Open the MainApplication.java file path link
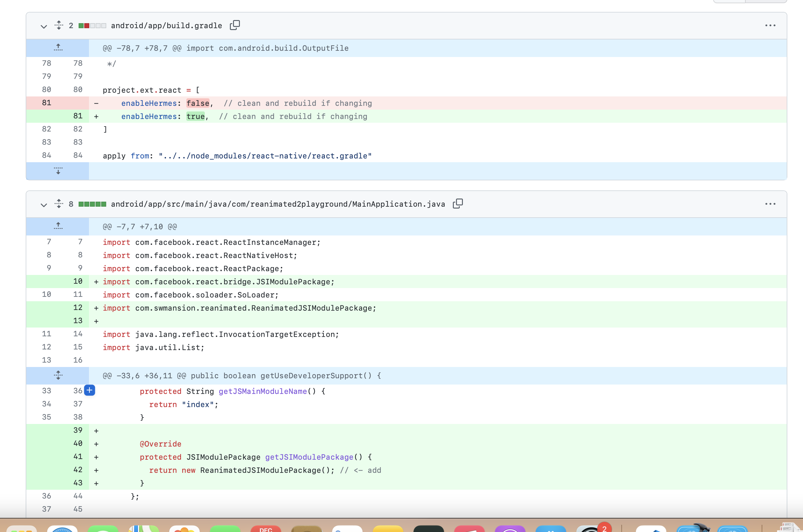Image resolution: width=803 pixels, height=532 pixels. point(278,204)
